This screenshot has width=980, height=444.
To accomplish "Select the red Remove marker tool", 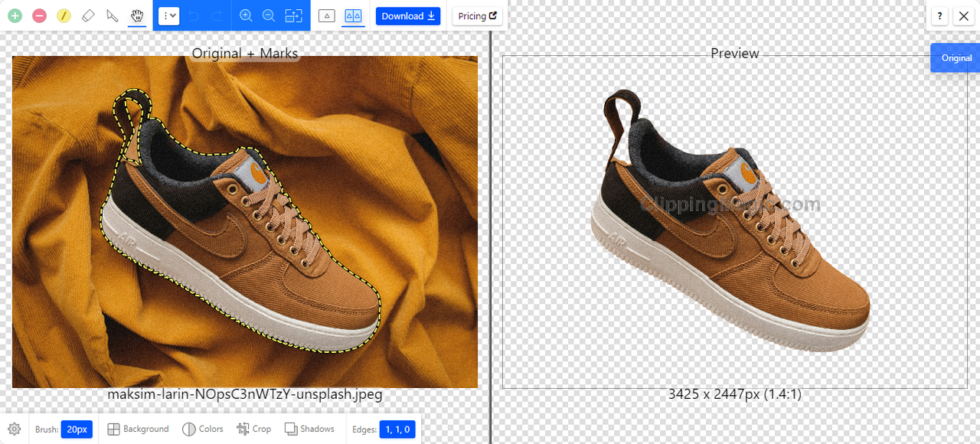I will pos(40,15).
